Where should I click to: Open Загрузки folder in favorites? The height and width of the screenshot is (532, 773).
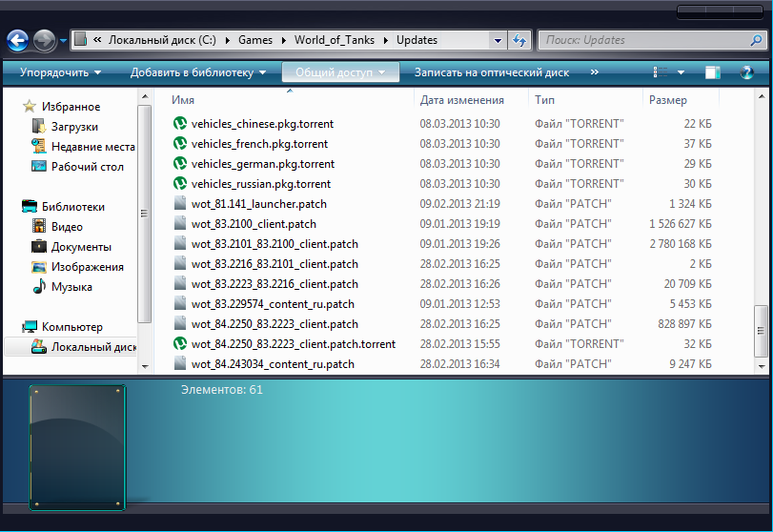coord(74,127)
